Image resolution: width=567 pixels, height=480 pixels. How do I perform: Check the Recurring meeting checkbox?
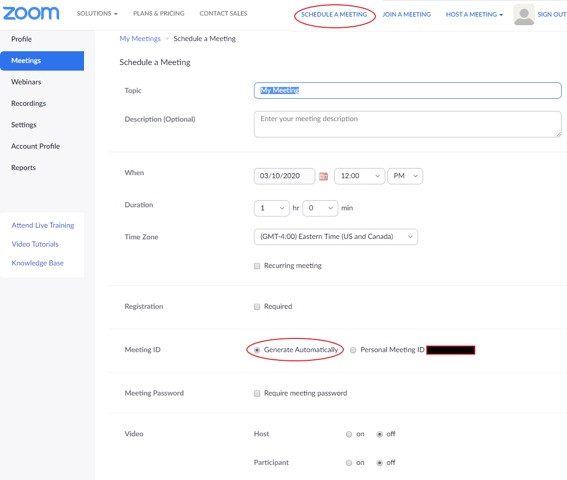[257, 266]
